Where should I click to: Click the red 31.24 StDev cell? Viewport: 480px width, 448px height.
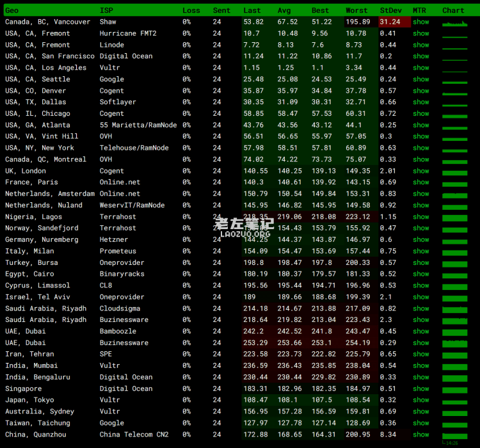pyautogui.click(x=391, y=22)
